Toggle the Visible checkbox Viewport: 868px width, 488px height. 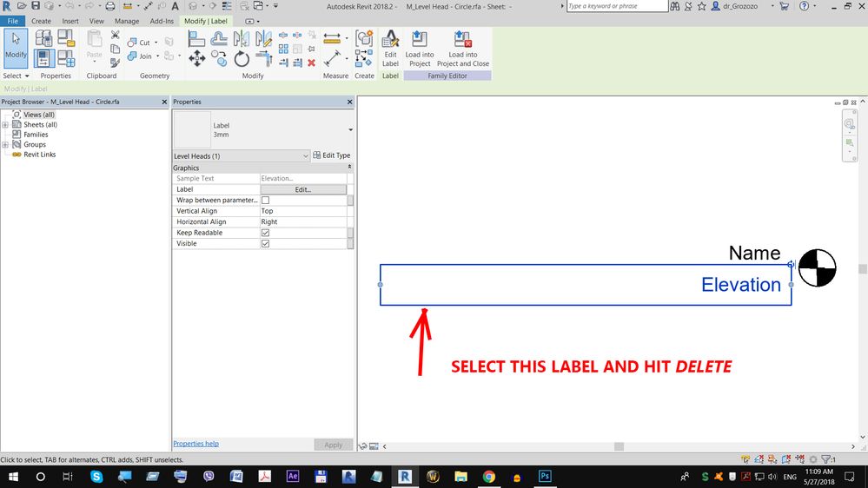[265, 243]
